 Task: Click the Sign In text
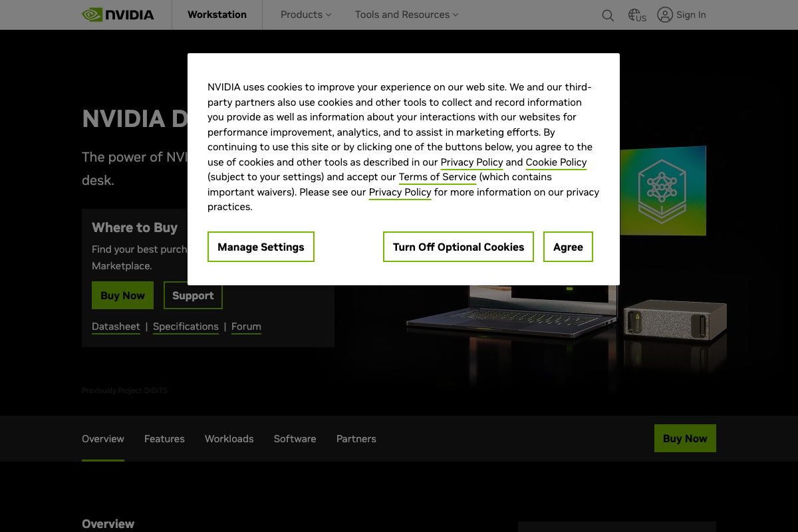pyautogui.click(x=691, y=15)
